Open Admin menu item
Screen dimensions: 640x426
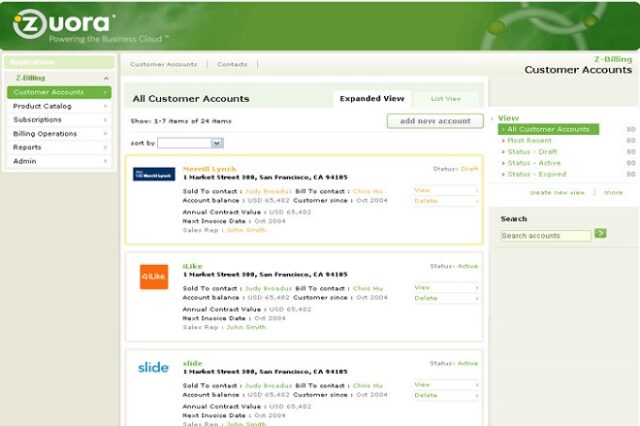[x=59, y=161]
